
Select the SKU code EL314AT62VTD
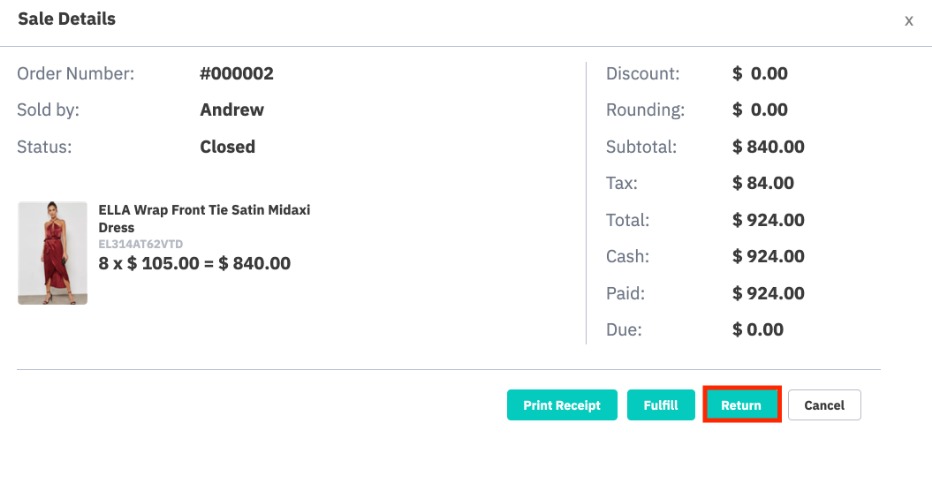(x=140, y=244)
